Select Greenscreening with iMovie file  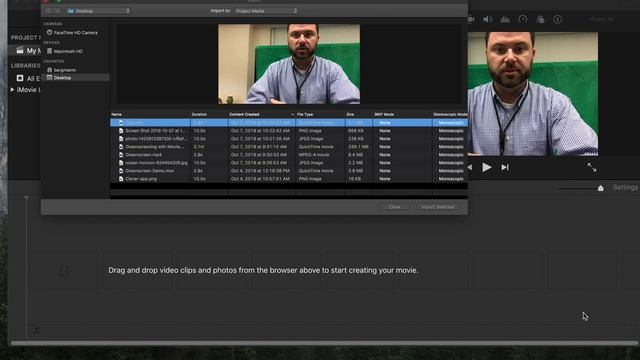[x=289, y=147]
